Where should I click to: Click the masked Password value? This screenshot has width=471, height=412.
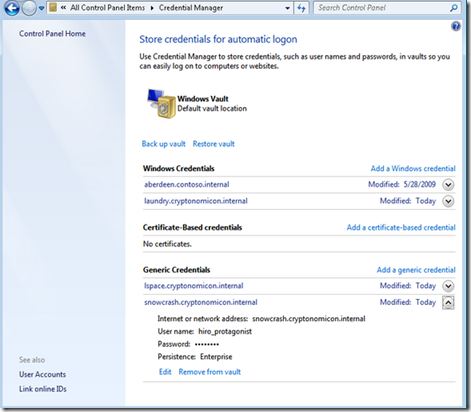(x=207, y=344)
